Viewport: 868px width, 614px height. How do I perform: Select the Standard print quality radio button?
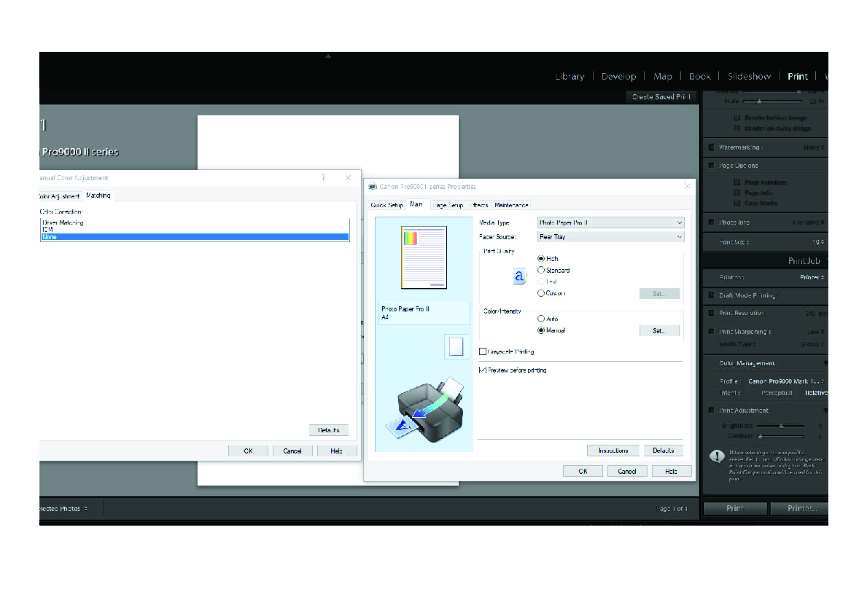(541, 270)
